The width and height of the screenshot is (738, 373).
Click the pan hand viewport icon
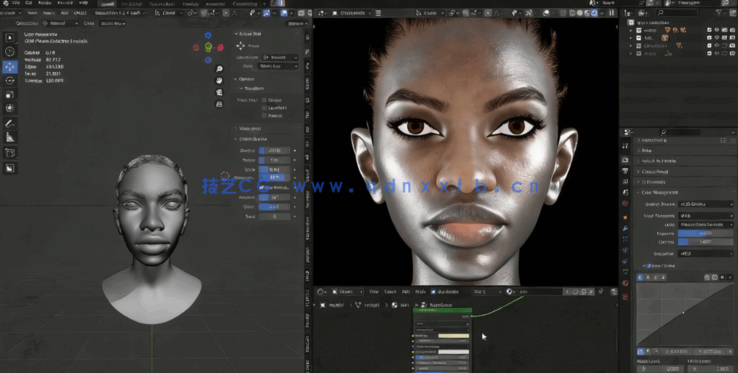(x=219, y=81)
